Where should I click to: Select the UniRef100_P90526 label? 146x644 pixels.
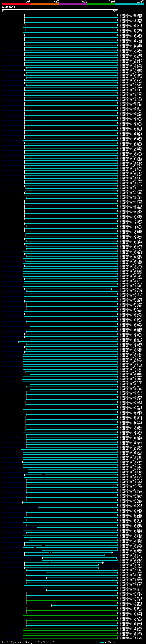[x=131, y=585]
